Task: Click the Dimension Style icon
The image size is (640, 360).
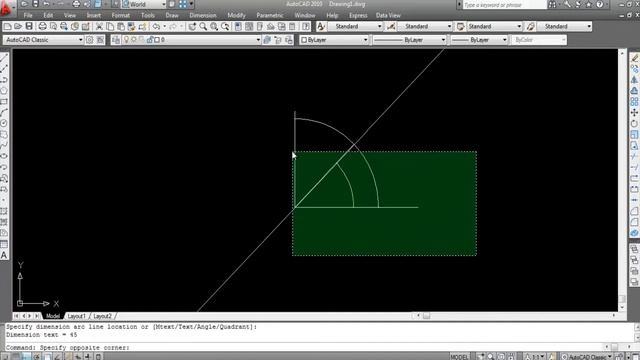Action: (x=391, y=27)
